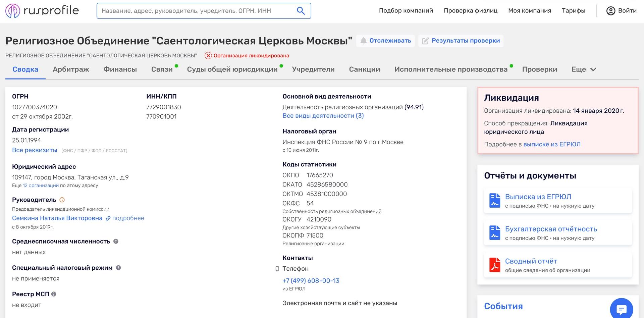
Task: Open the Связи tab
Action: click(x=162, y=69)
